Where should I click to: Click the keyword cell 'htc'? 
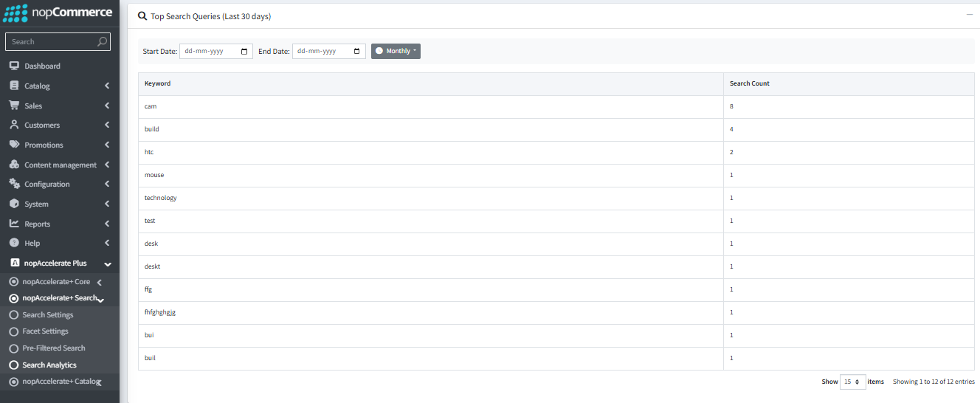(430, 152)
